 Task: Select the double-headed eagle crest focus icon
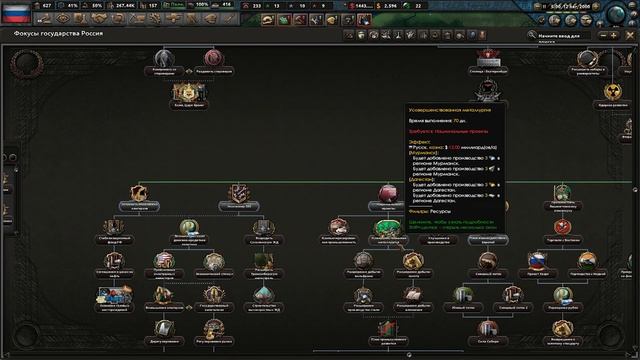(189, 92)
